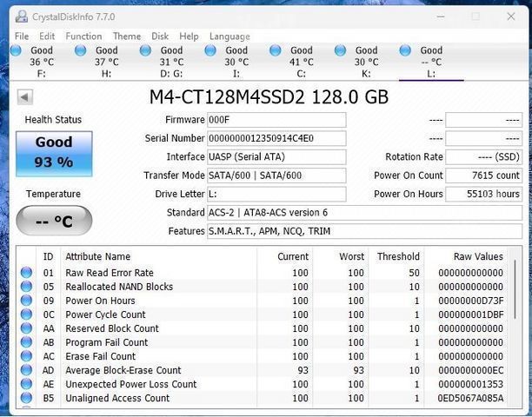This screenshot has height=417, width=532.
Task: Click status orb for Average Block-Erase Count
Action: click(26, 369)
